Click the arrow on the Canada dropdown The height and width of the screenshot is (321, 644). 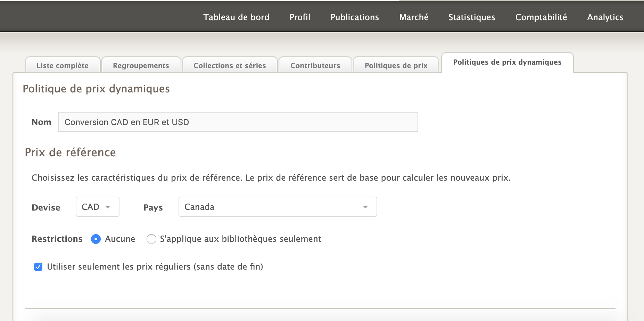(x=365, y=207)
